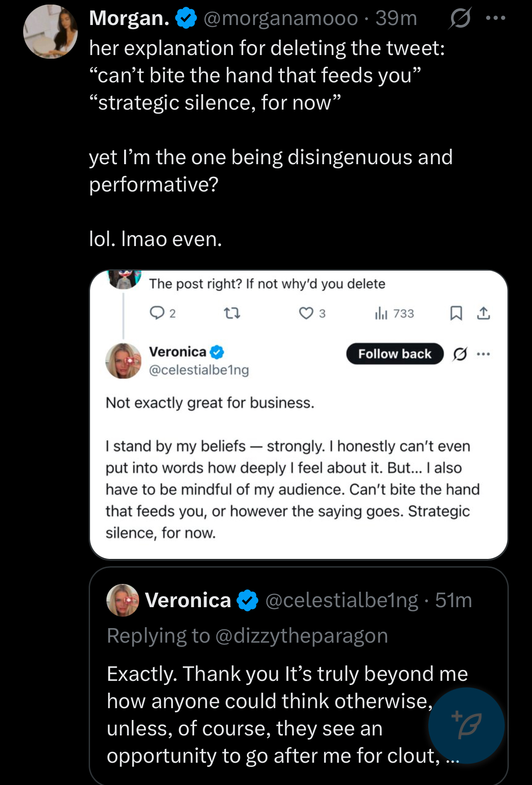
Task: Tap the Grok icon on Morgan's tweet
Action: [x=460, y=18]
